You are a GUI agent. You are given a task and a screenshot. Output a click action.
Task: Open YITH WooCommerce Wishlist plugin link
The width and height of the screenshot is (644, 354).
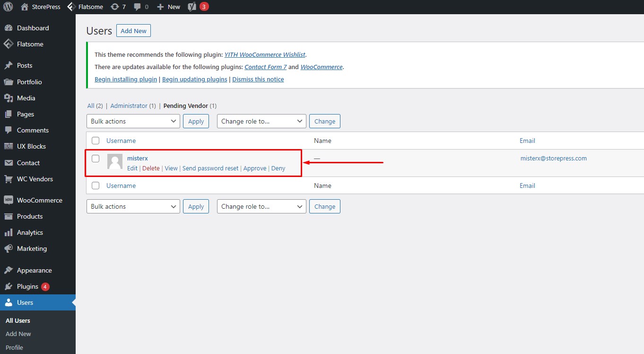(265, 55)
